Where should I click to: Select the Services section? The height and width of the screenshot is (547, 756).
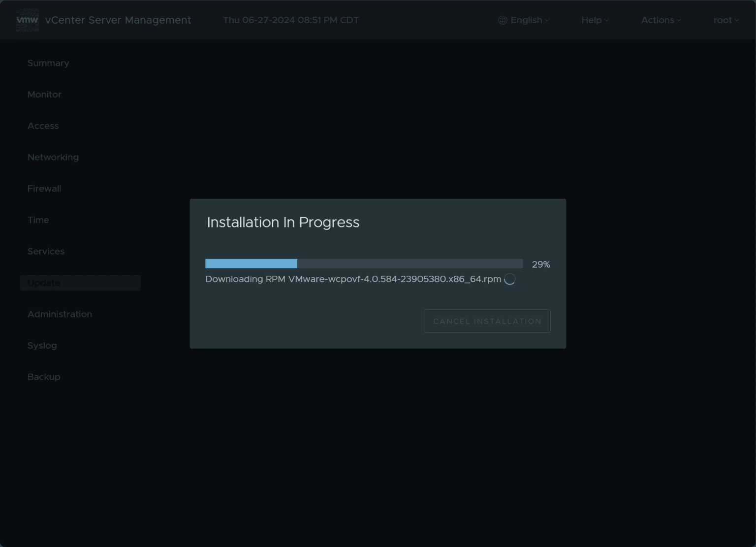(x=46, y=251)
